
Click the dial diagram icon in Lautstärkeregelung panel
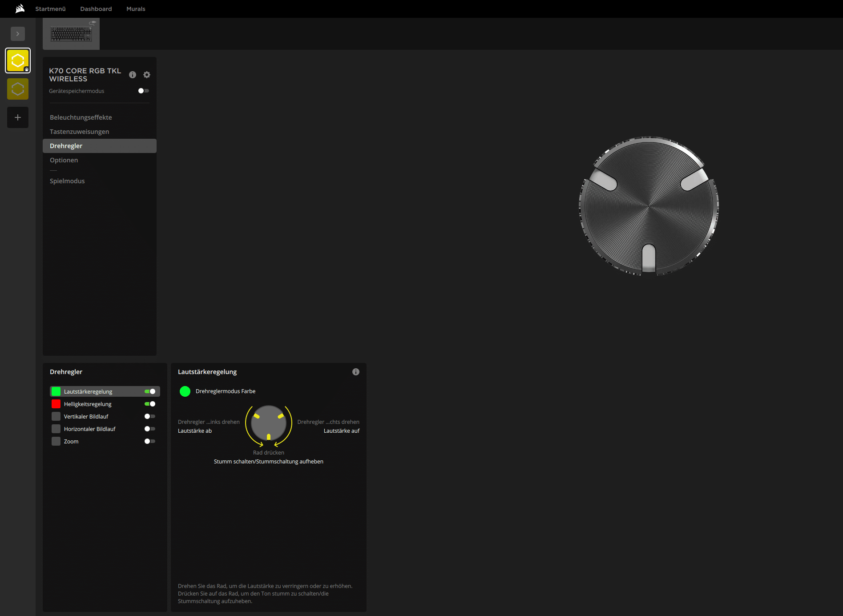[x=269, y=423]
